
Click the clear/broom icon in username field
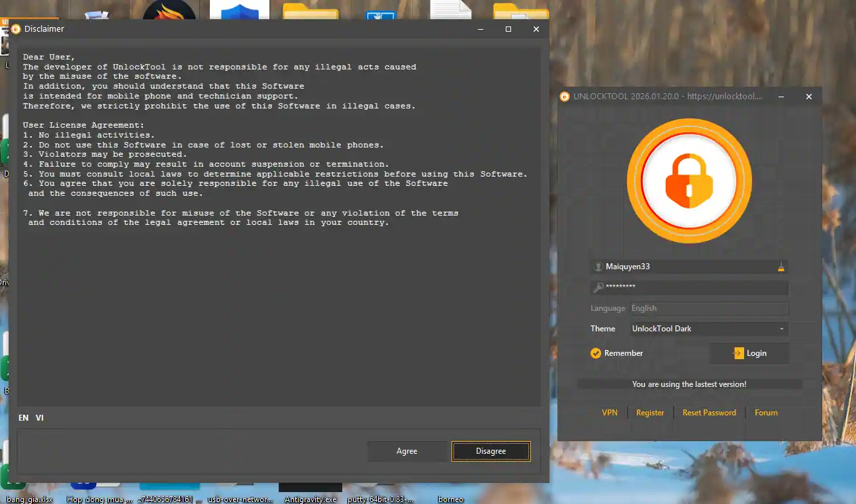781,266
